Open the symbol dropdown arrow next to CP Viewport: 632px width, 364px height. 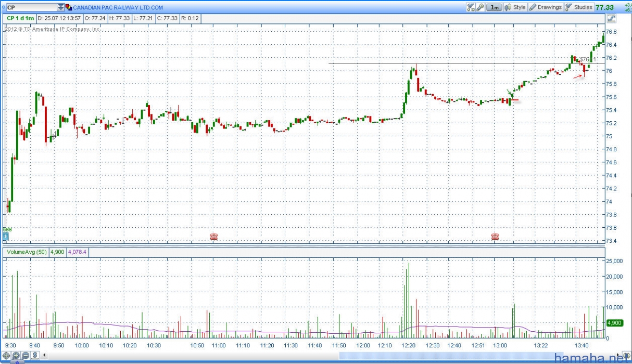[x=60, y=7]
